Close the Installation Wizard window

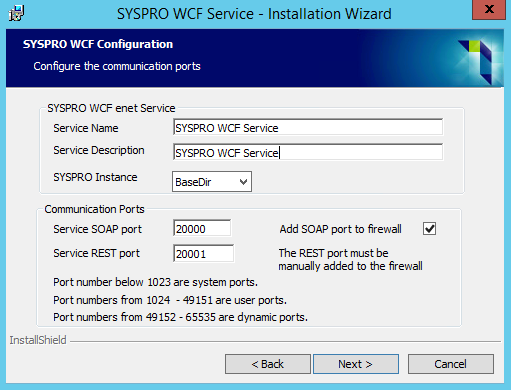point(489,9)
